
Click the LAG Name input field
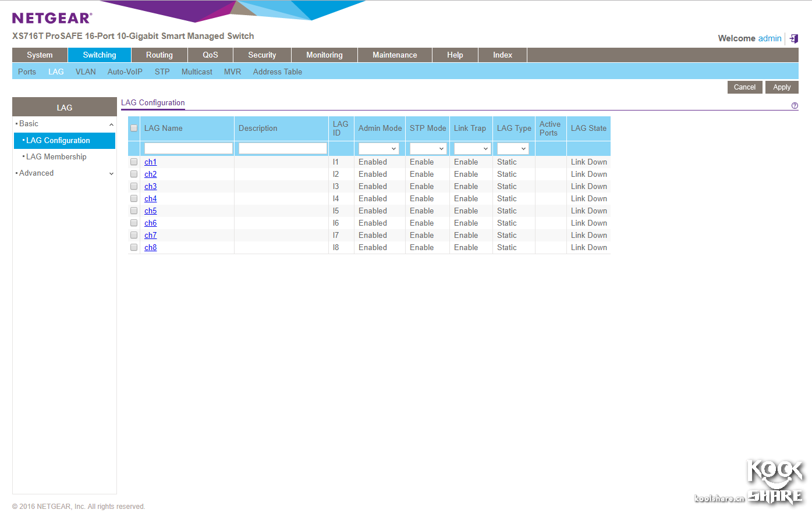[188, 148]
